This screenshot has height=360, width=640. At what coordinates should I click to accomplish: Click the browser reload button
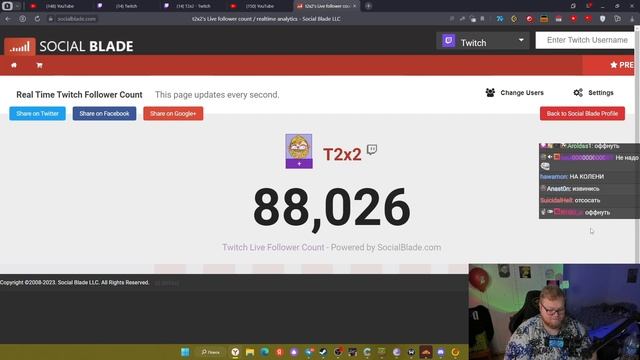[37, 19]
